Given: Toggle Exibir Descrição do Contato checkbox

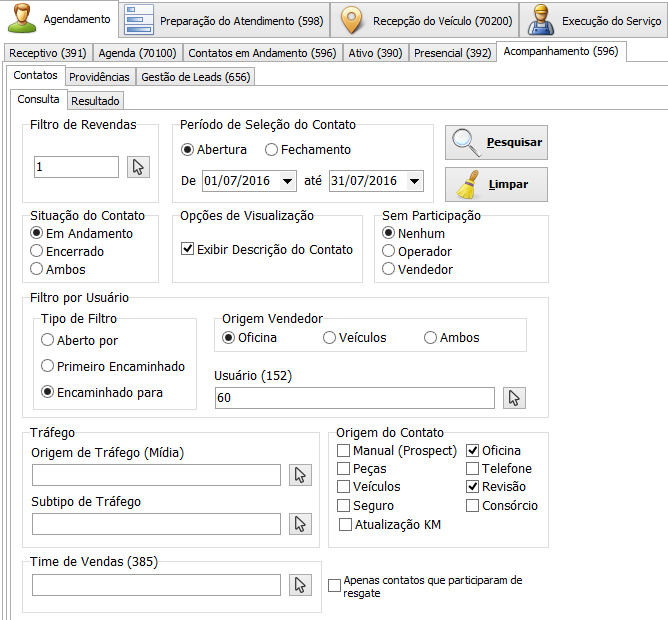Looking at the screenshot, I should tap(187, 249).
